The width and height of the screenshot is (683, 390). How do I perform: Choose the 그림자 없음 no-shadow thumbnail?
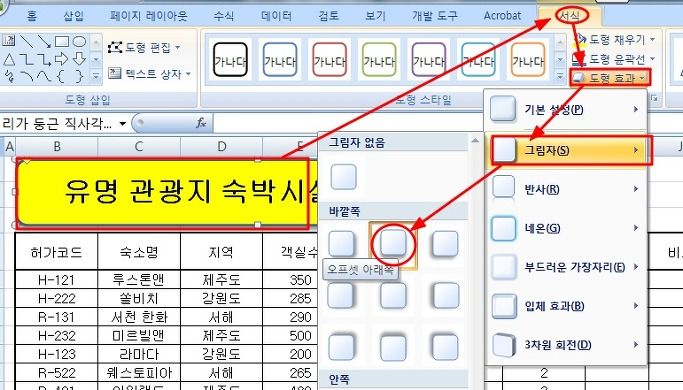343,176
